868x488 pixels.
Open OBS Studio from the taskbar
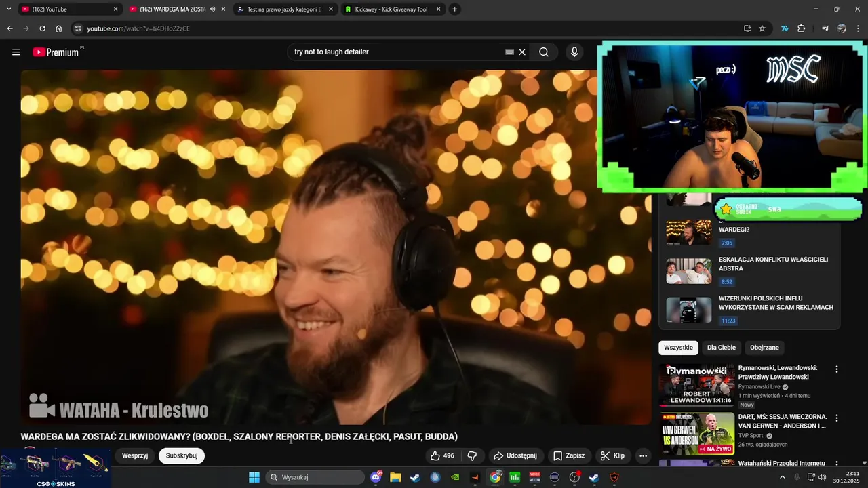[574, 477]
